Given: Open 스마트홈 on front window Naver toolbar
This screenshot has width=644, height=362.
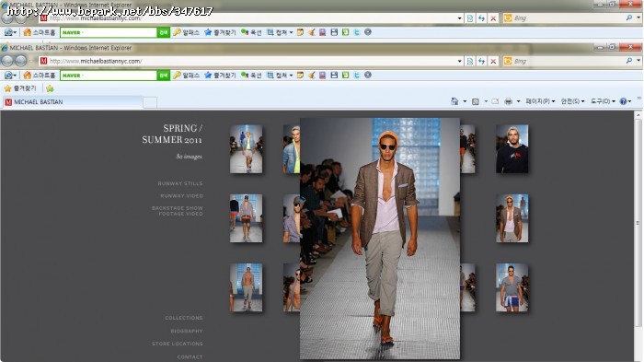Looking at the screenshot, I should point(40,76).
